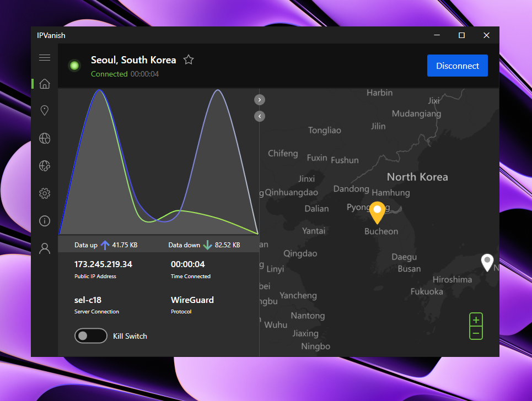Click the Data down arrow icon

coord(207,245)
